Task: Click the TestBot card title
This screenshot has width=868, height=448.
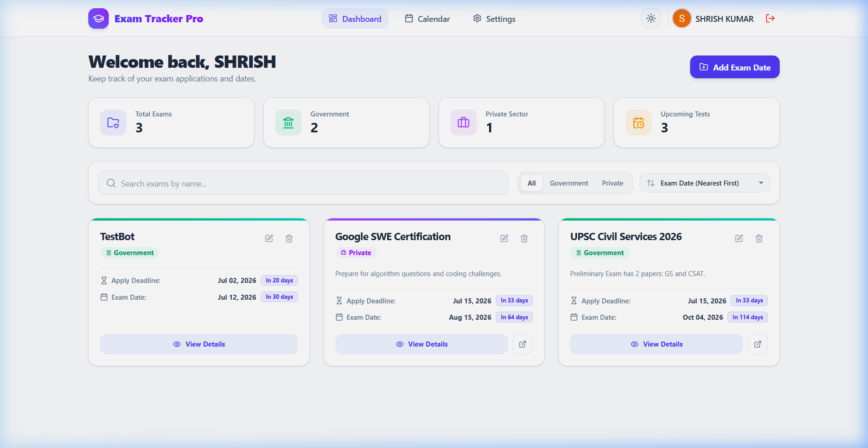Action: coord(117,237)
